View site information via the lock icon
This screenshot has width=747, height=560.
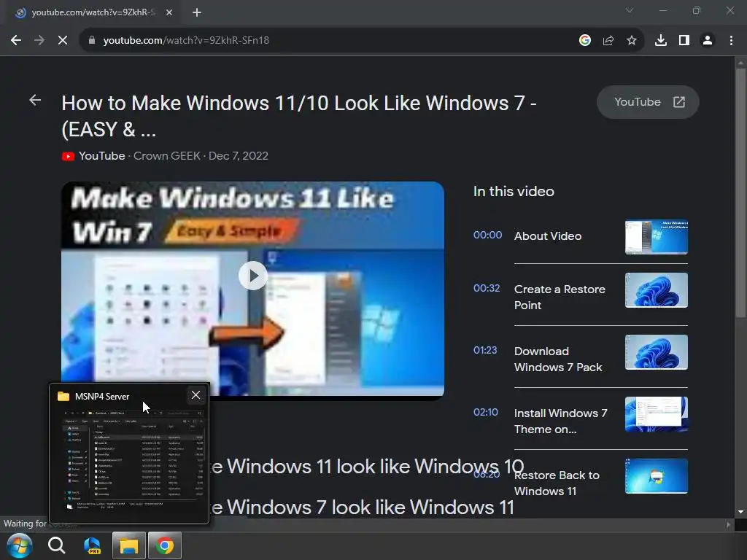(92, 41)
